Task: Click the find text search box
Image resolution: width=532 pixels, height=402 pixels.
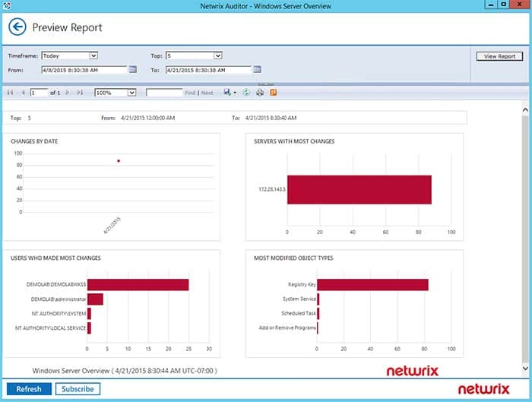Action: (164, 93)
